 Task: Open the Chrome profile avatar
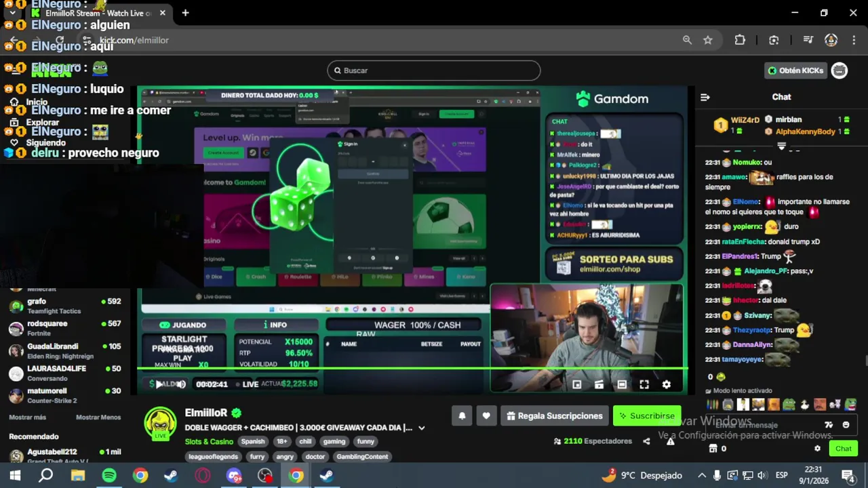tap(831, 40)
